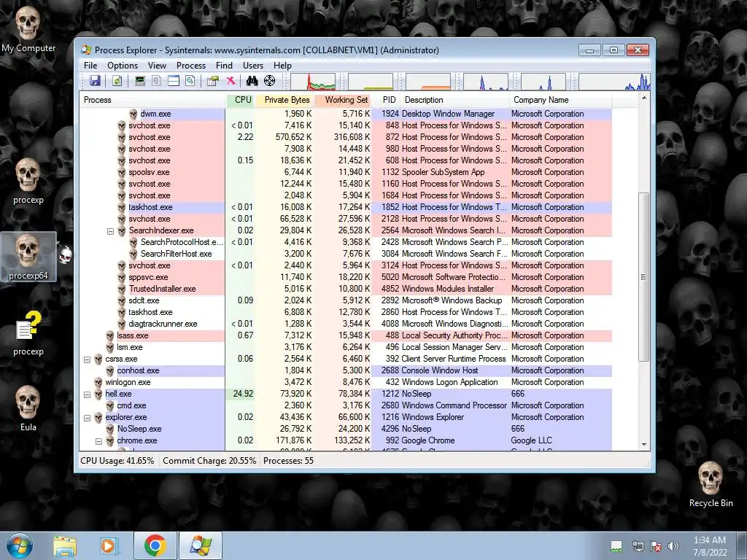Click the Windows Start button
747x560 pixels.
[x=20, y=545]
